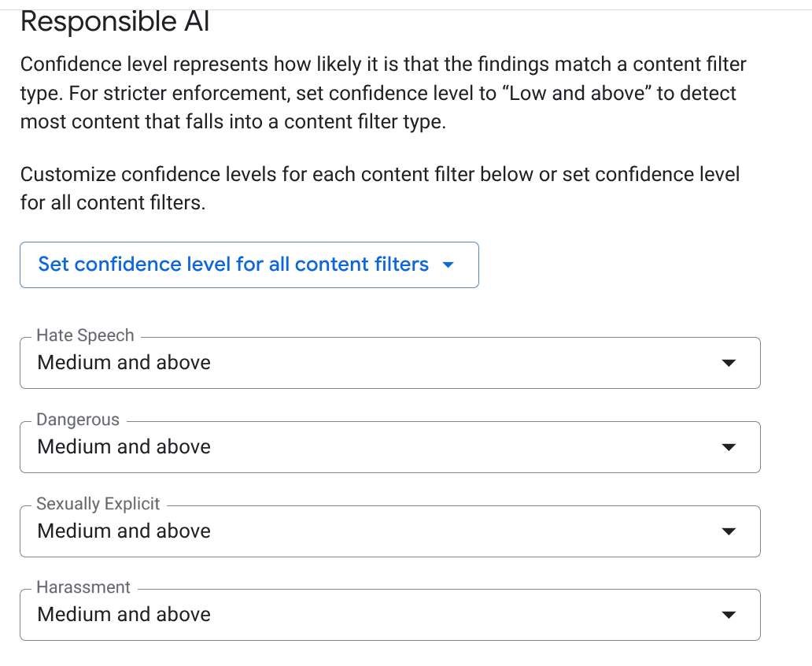Open the Dangerous confidence level dropdown

coord(389,447)
